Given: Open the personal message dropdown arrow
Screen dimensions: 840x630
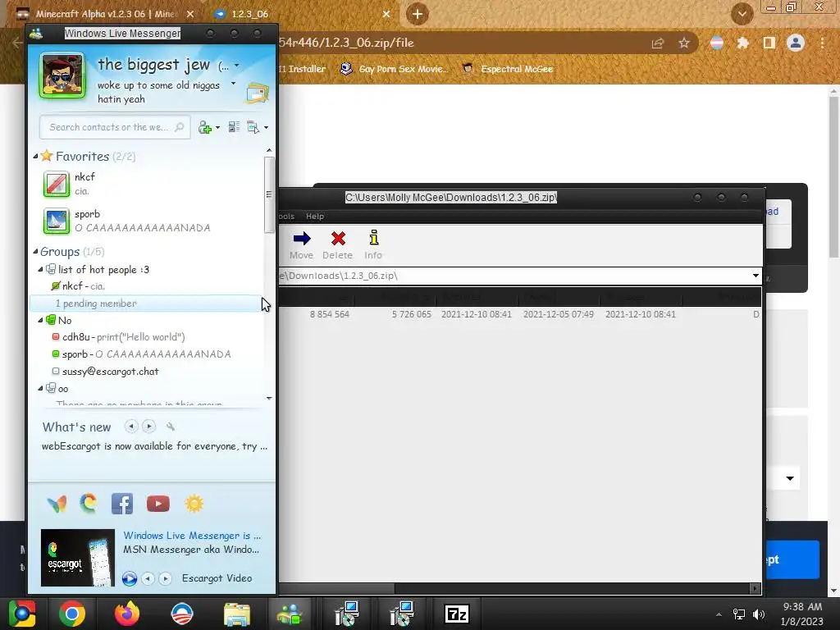Looking at the screenshot, I should [233, 84].
